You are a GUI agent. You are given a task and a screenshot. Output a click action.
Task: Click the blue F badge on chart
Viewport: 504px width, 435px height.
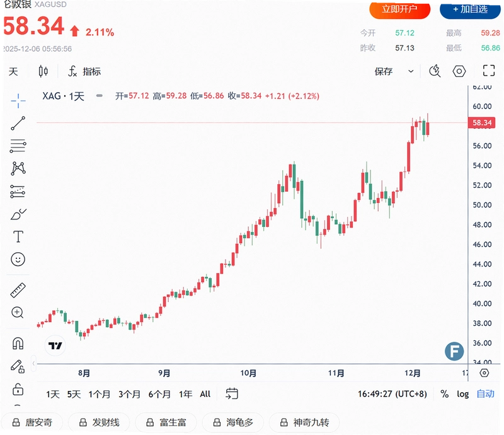(454, 351)
